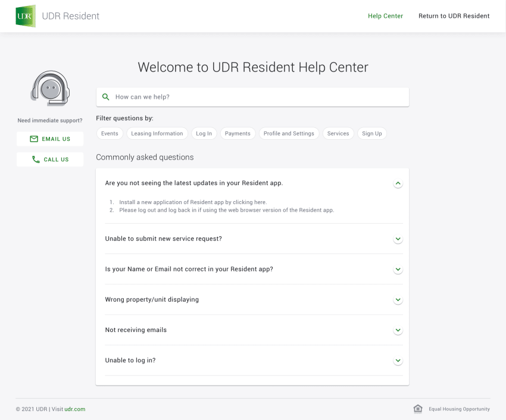This screenshot has width=506, height=420.
Task: Click the phone icon in Call Us
Action: [x=36, y=159]
